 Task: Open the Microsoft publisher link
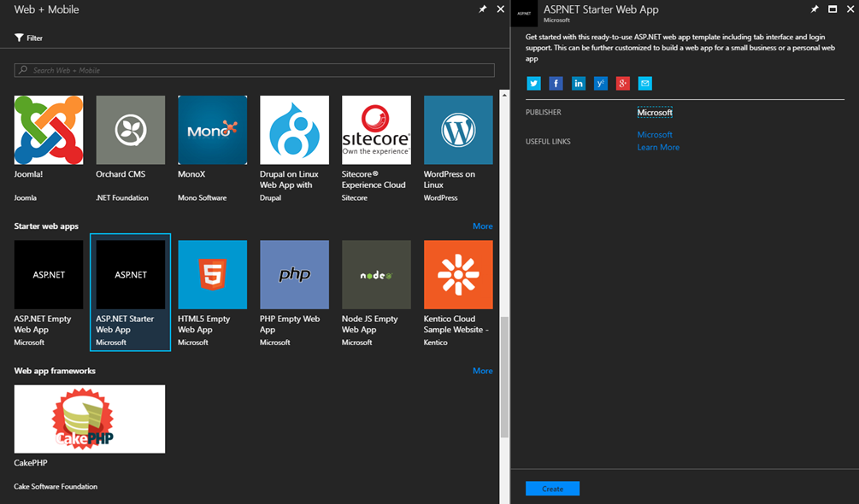coord(655,112)
